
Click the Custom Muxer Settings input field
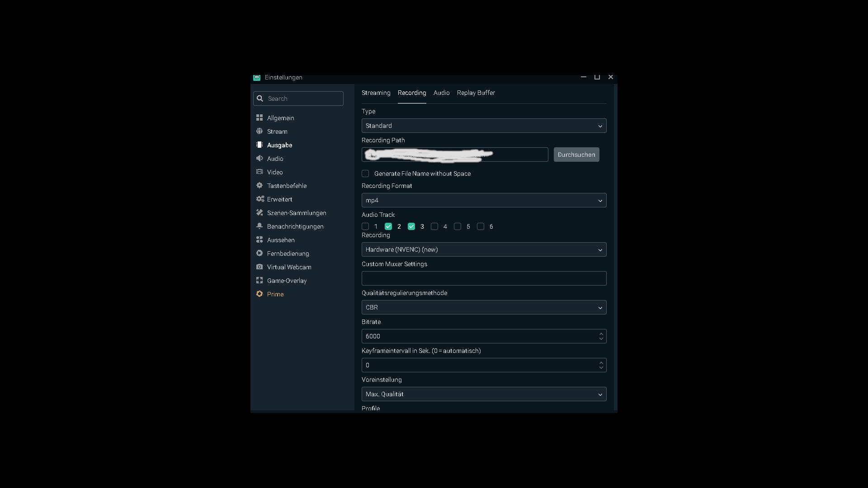[484, 278]
